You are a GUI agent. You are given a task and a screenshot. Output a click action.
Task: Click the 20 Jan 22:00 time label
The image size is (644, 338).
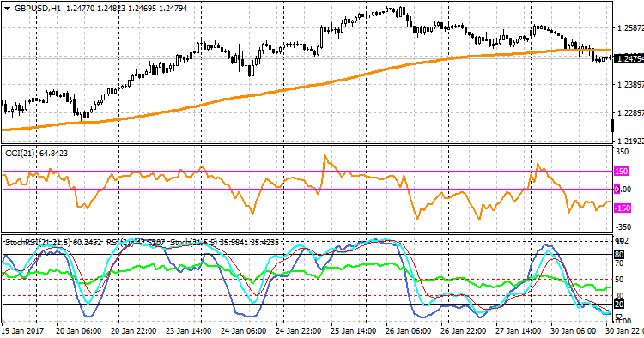tap(133, 330)
